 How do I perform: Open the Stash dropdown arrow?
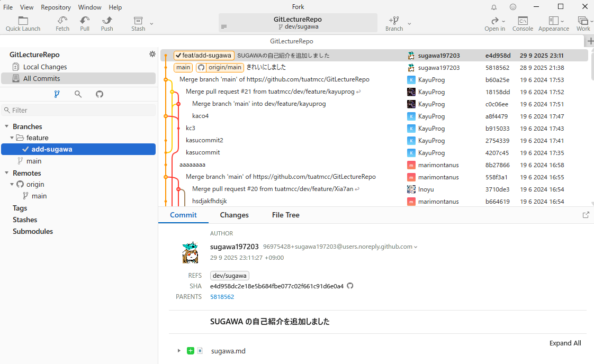[x=151, y=24]
